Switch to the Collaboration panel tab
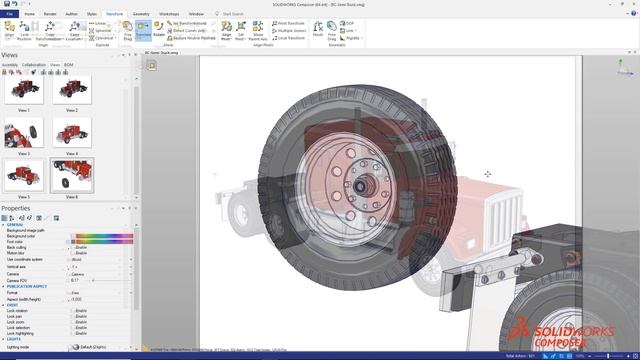 pos(34,65)
